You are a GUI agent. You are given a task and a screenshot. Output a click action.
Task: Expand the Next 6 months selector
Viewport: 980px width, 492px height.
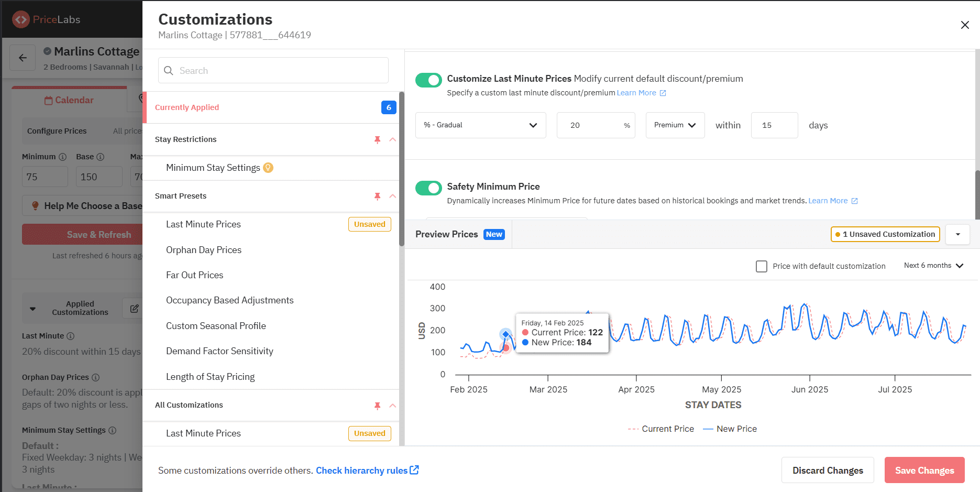point(933,265)
